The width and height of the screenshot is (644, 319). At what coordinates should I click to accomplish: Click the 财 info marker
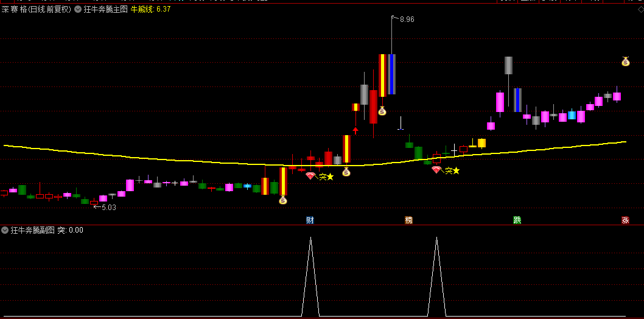pyautogui.click(x=310, y=220)
